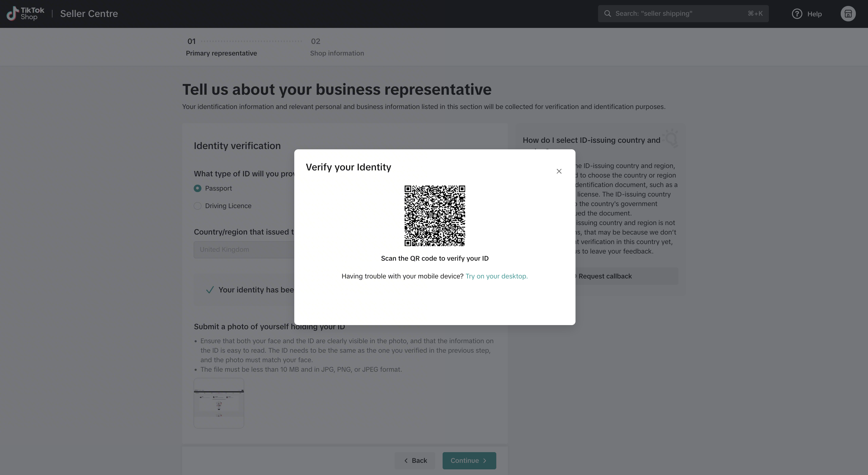
Task: Open the shop account avatar icon
Action: click(848, 14)
